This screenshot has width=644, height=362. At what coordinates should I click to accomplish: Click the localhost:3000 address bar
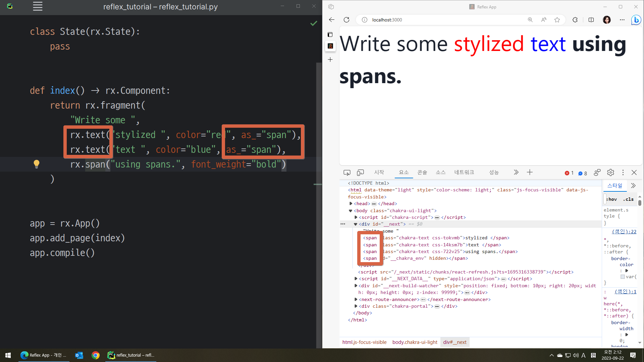387,20
